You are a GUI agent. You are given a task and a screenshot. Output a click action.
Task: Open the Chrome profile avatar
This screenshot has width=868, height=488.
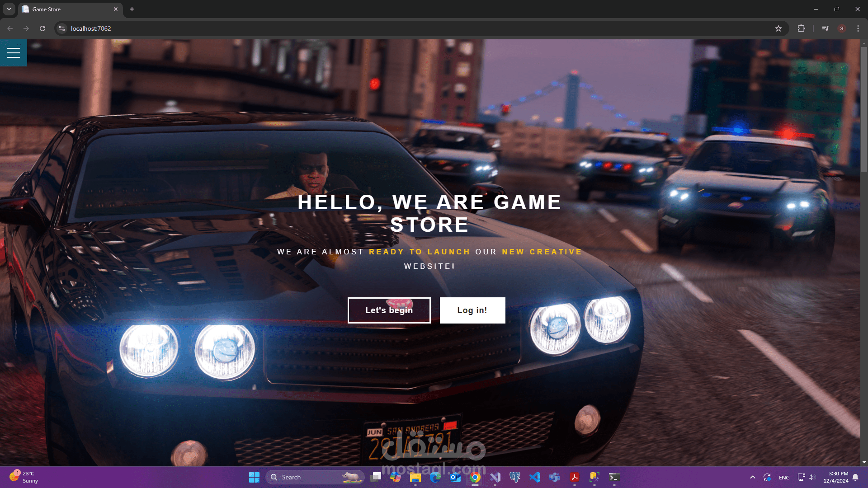(842, 28)
